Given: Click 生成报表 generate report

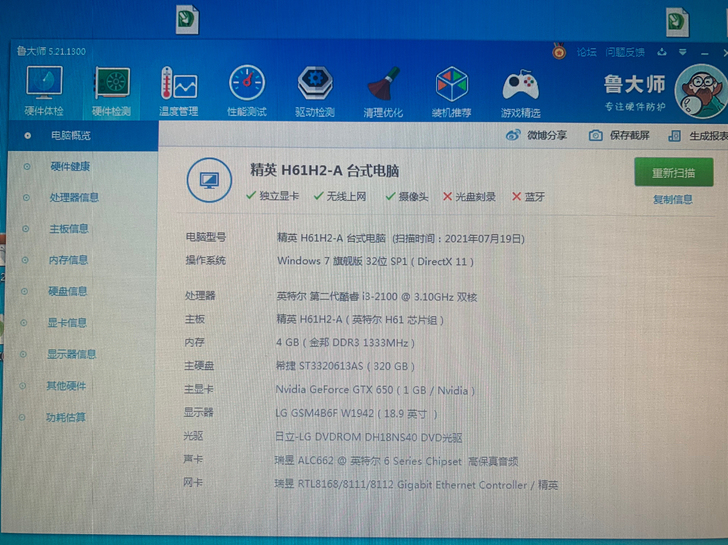Looking at the screenshot, I should click(x=698, y=136).
